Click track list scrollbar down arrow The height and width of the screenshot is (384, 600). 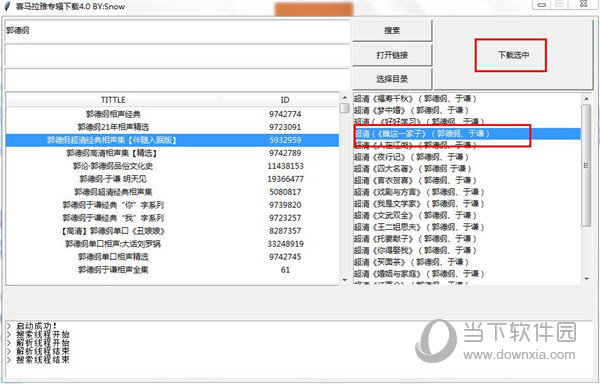coord(587,279)
